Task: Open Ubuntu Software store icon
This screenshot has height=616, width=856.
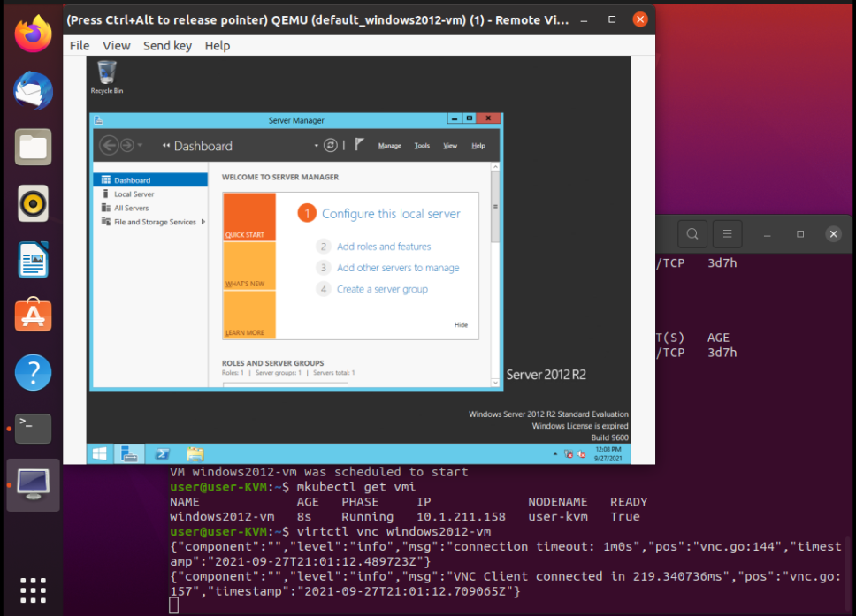Action: click(34, 315)
